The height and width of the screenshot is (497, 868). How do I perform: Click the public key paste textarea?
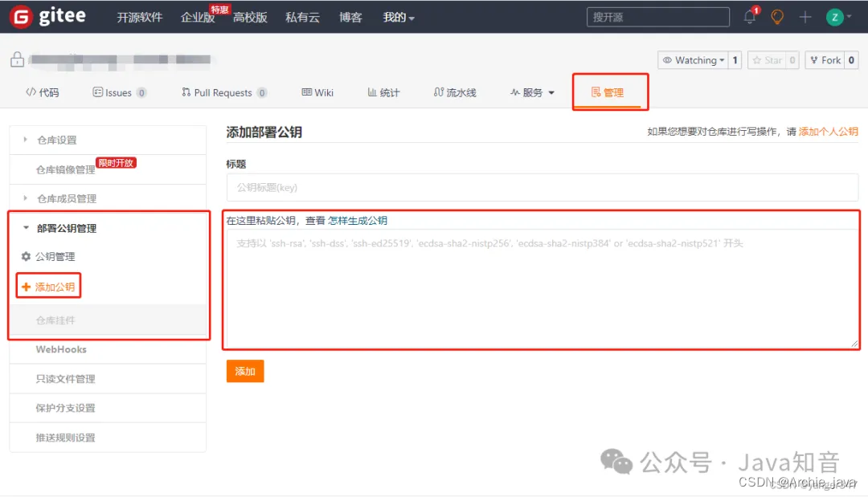[542, 288]
